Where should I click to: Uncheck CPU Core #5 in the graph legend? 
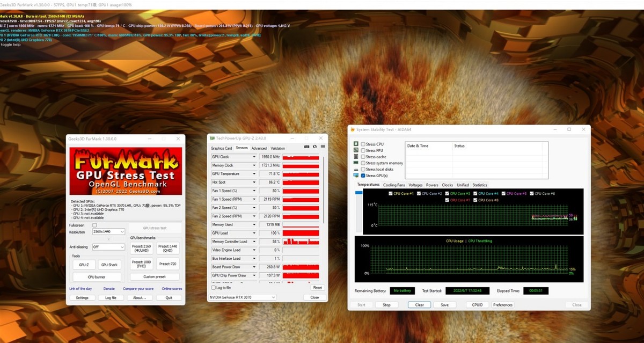(x=503, y=193)
